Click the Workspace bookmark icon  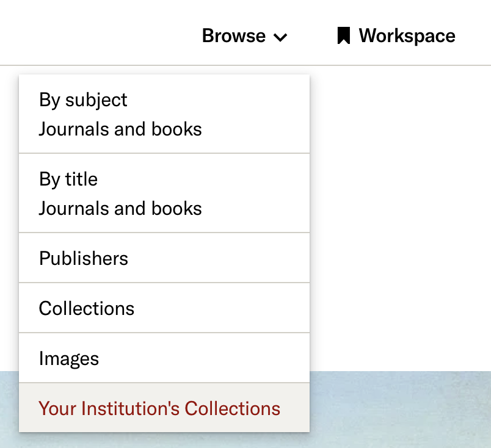[343, 35]
